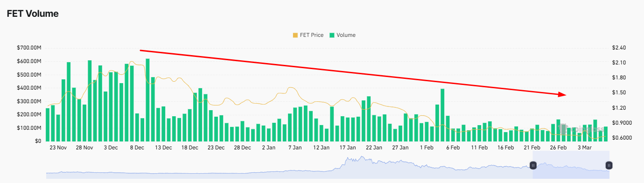Click the yellow FET Price legend swatch

[295, 35]
